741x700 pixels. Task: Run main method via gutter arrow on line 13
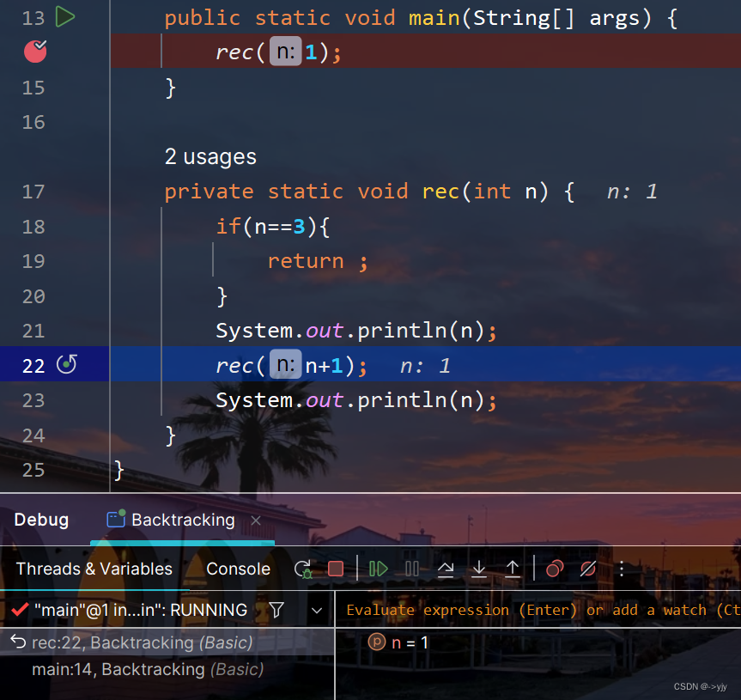click(x=65, y=17)
